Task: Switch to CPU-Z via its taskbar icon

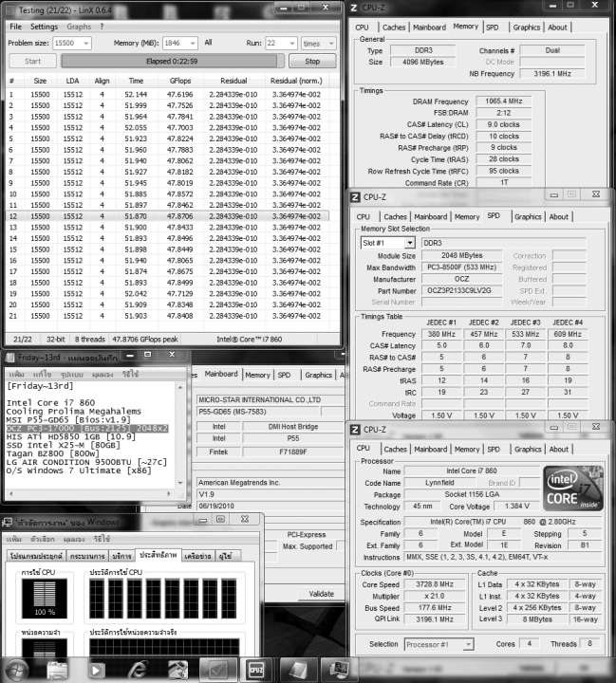Action: pos(256,670)
